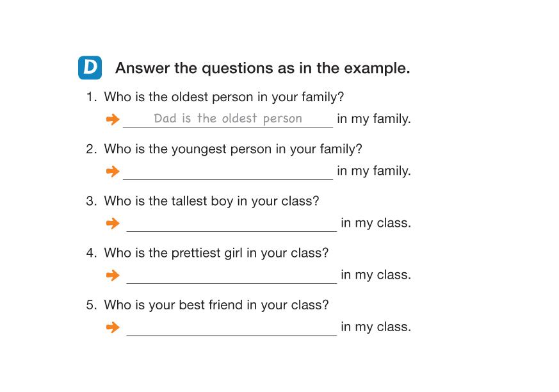The width and height of the screenshot is (559, 392).
Task: Click the blue D section icon
Action: [x=90, y=68]
